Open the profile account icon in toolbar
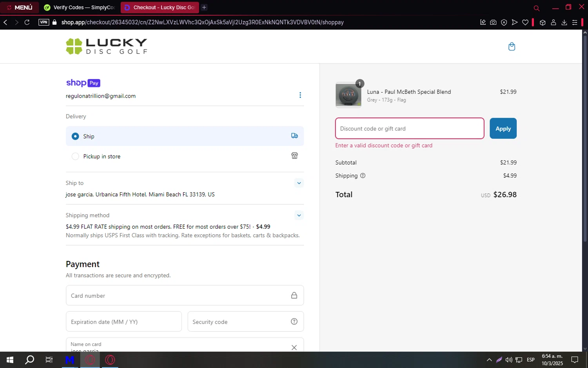The image size is (588, 368). [x=554, y=22]
